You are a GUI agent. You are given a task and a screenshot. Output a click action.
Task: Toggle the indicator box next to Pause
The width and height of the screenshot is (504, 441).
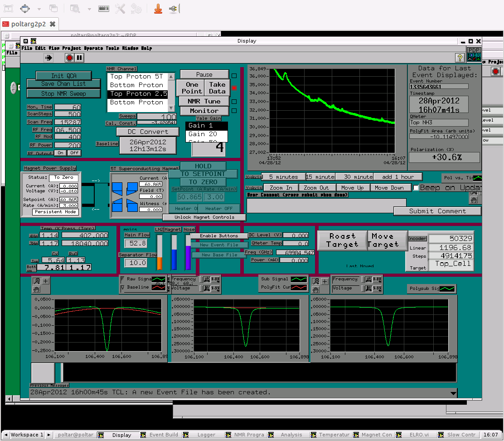pyautogui.click(x=234, y=76)
